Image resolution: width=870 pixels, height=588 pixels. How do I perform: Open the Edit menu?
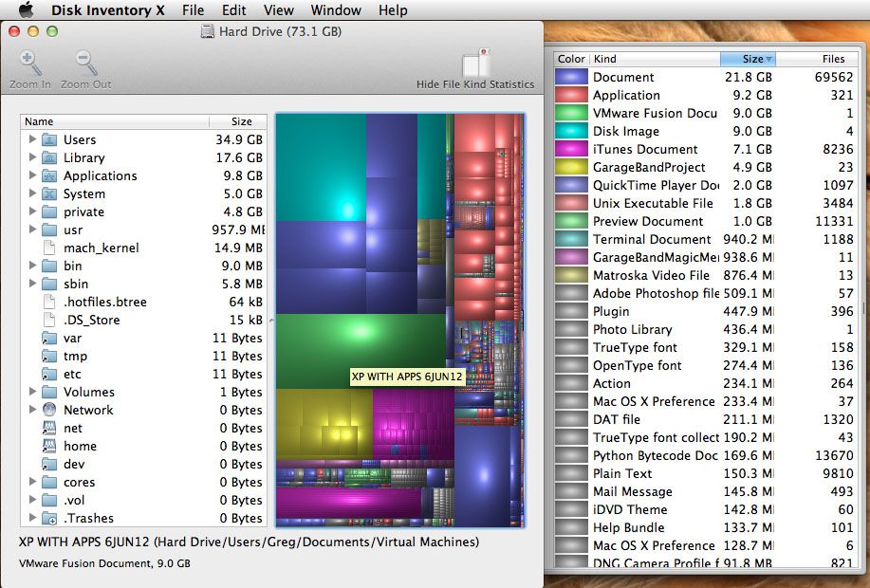[x=234, y=10]
